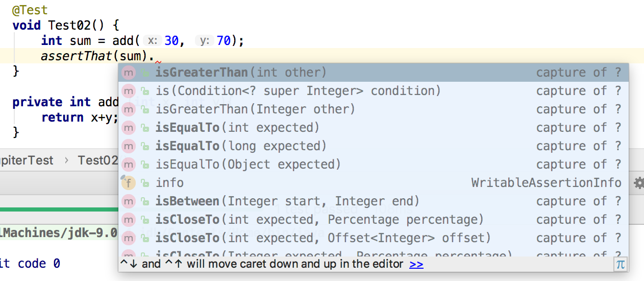This screenshot has width=644, height=281.
Task: Select isGreaterThan(int other) completion
Action: [374, 73]
